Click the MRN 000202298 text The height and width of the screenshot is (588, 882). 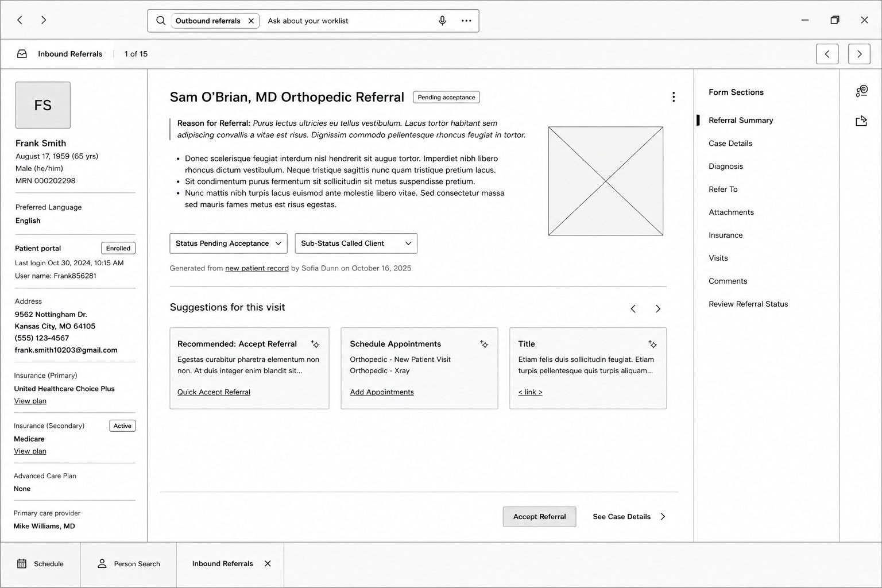pyautogui.click(x=45, y=181)
